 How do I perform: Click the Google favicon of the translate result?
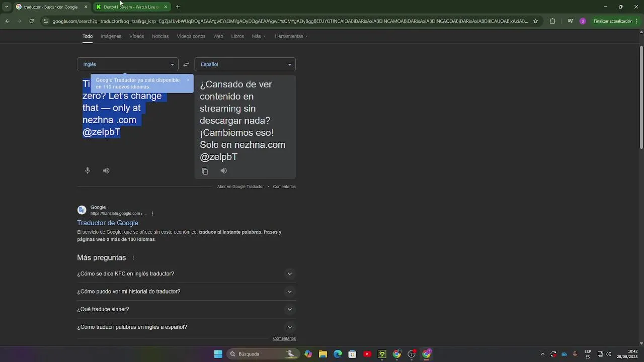82,210
